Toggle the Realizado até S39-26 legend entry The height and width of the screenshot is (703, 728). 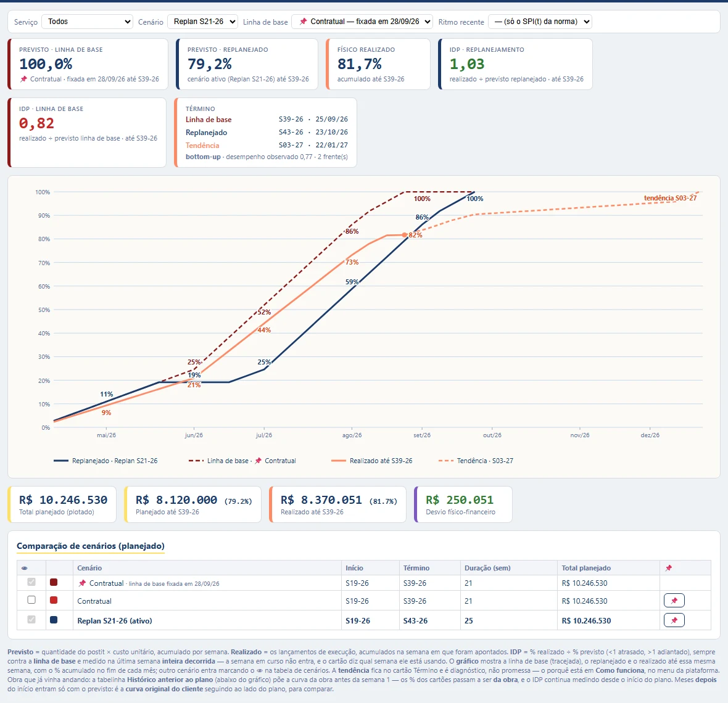[x=371, y=461]
